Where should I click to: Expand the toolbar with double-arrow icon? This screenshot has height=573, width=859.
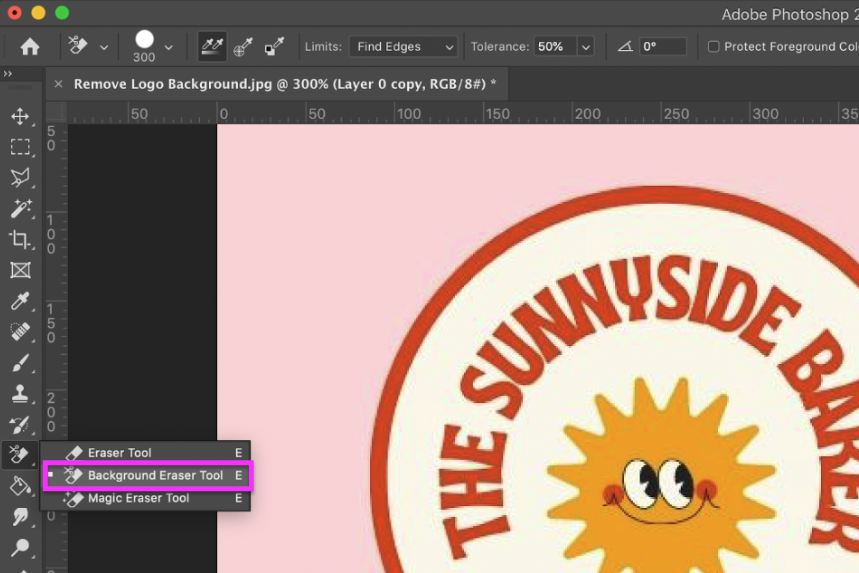pyautogui.click(x=8, y=73)
